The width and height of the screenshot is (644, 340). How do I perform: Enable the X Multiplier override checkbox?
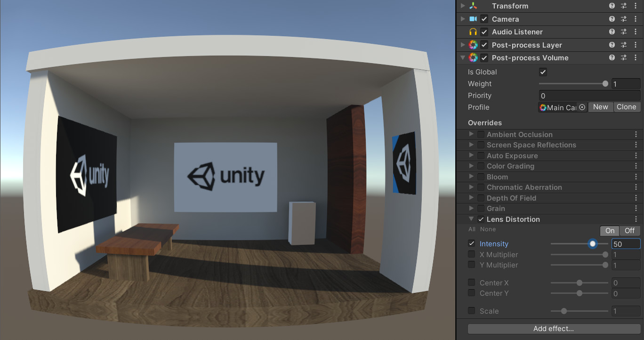[472, 255]
